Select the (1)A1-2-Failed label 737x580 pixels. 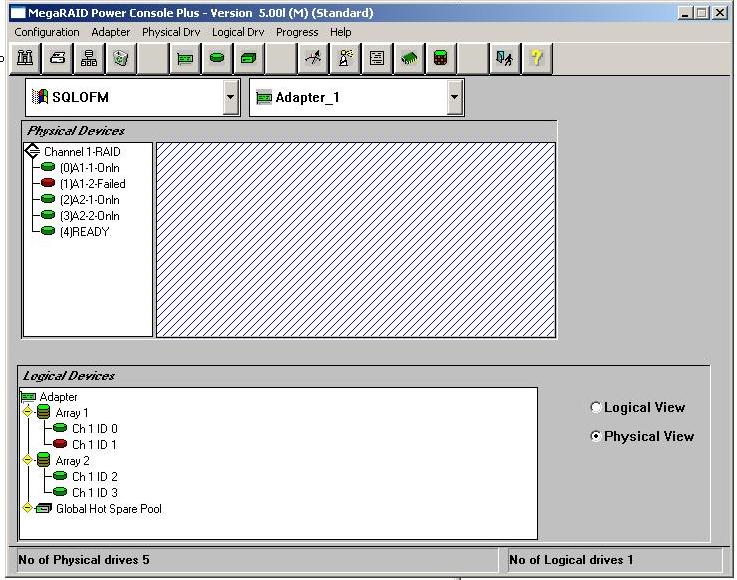tap(93, 184)
